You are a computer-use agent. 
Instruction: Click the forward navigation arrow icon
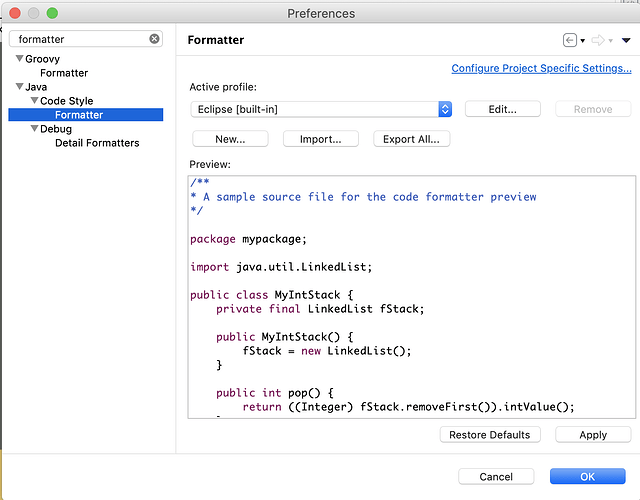598,40
